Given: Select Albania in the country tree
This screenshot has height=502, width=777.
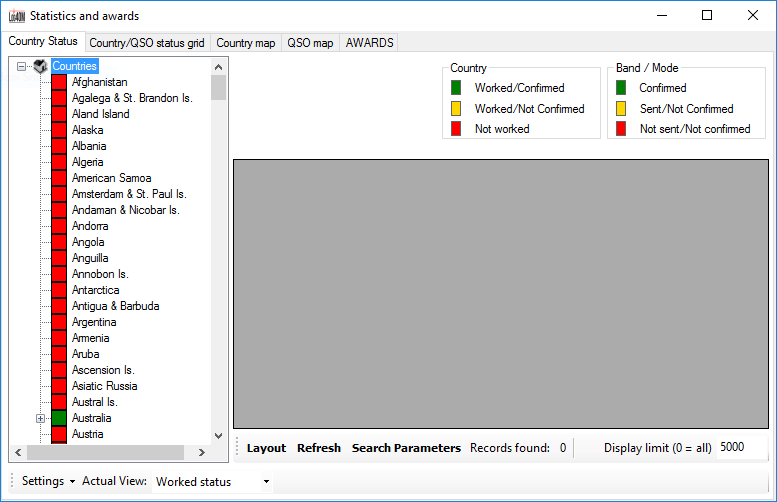Looking at the screenshot, I should pos(89,146).
